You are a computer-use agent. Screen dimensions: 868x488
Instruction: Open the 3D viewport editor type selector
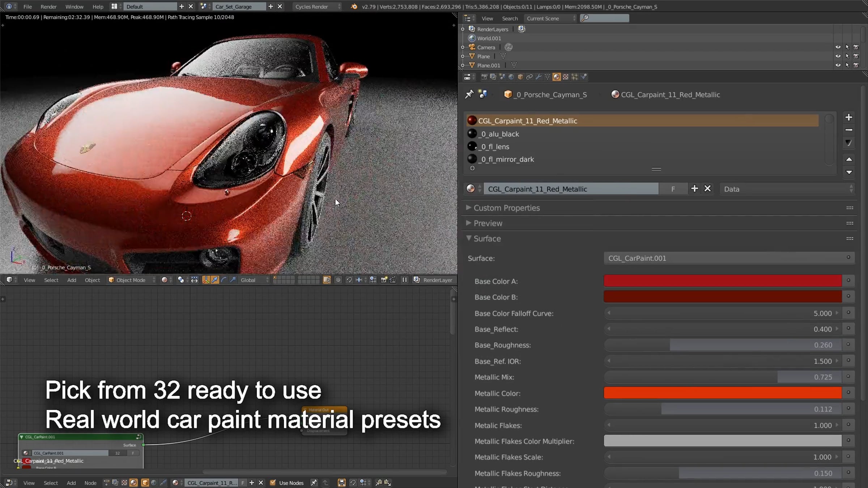[11, 280]
